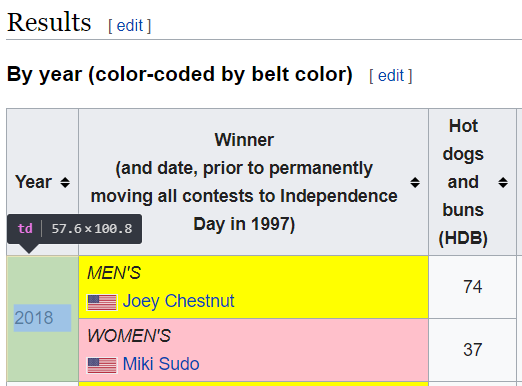The height and width of the screenshot is (386, 522).
Task: Click the yellow MEN'S winner cell
Action: click(253, 287)
